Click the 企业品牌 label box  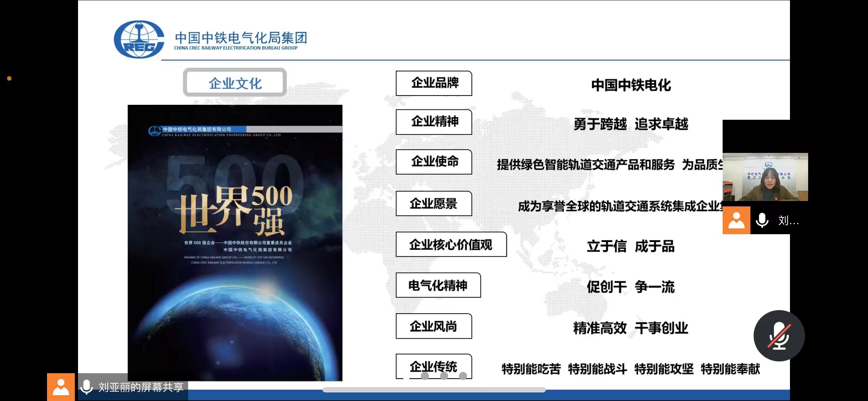point(434,83)
